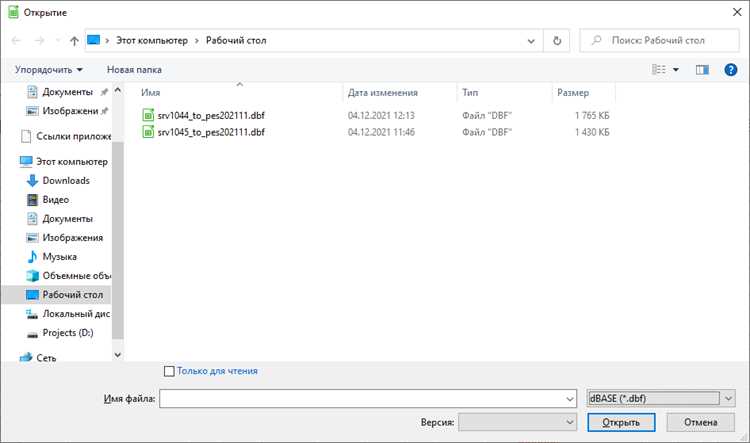
Task: Go back using the back arrow
Action: pyautogui.click(x=16, y=41)
